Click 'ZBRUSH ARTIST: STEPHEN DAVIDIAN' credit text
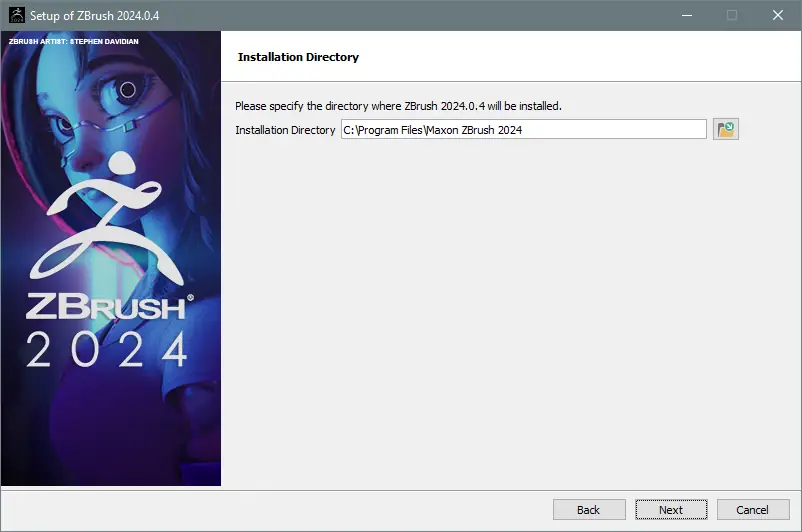Viewport: 802px width, 532px height. [74, 41]
